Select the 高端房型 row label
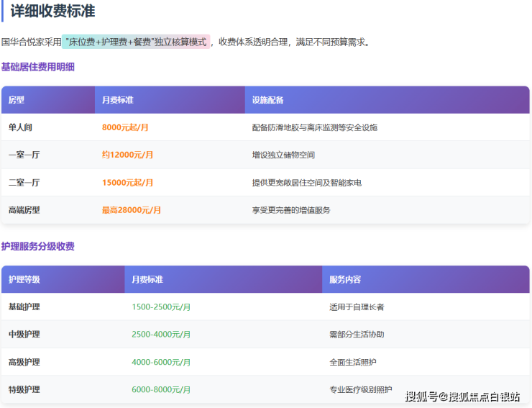This screenshot has width=532, height=408. coord(24,210)
